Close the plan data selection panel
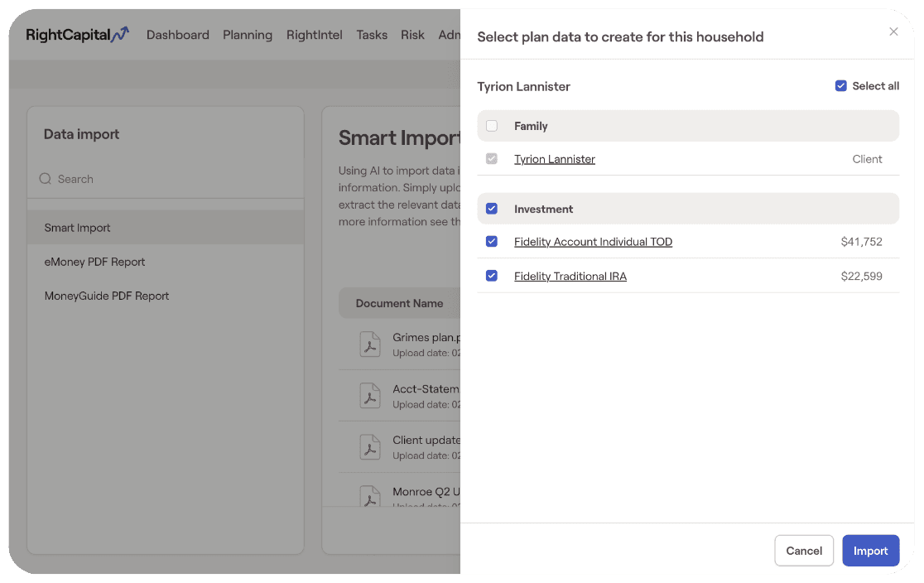This screenshot has width=924, height=583. pyautogui.click(x=893, y=31)
